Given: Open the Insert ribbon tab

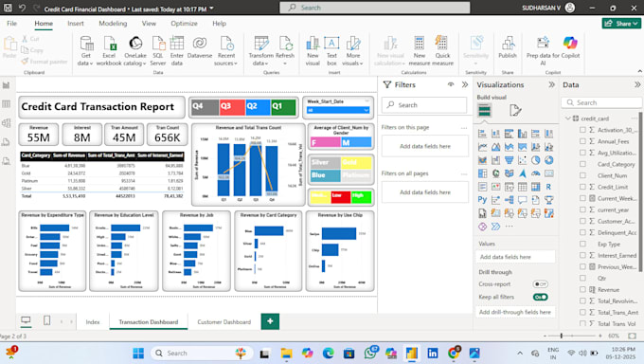Looking at the screenshot, I should coord(76,24).
